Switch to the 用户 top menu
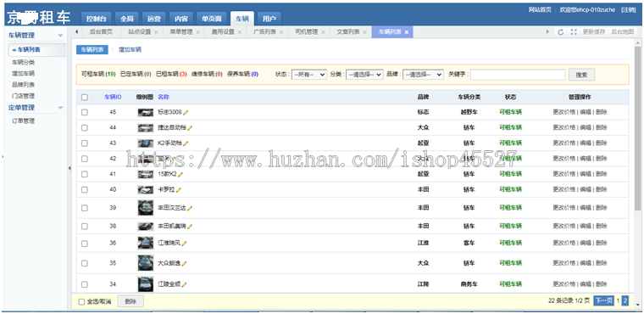644x314 pixels. point(269,19)
